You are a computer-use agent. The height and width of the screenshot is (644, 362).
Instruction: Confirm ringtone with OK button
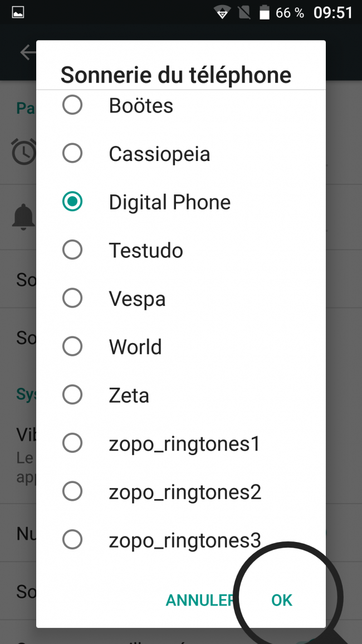(282, 600)
